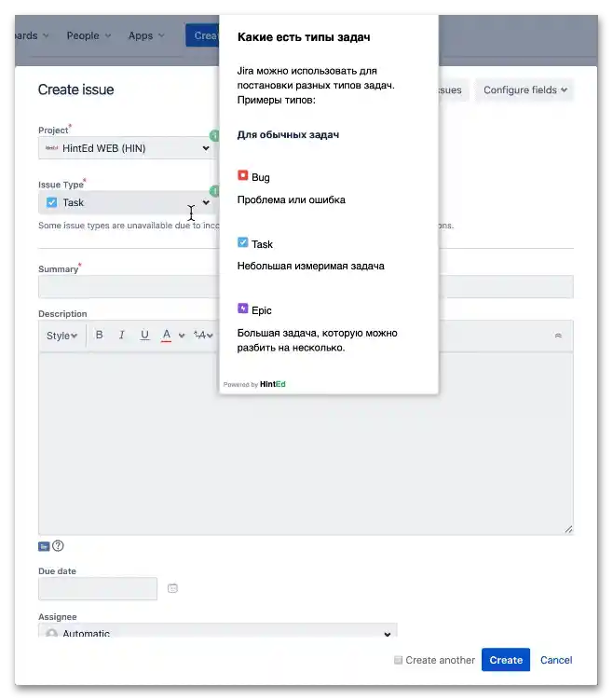Click the blue Create button at bottom
This screenshot has height=700, width=613.
[506, 660]
